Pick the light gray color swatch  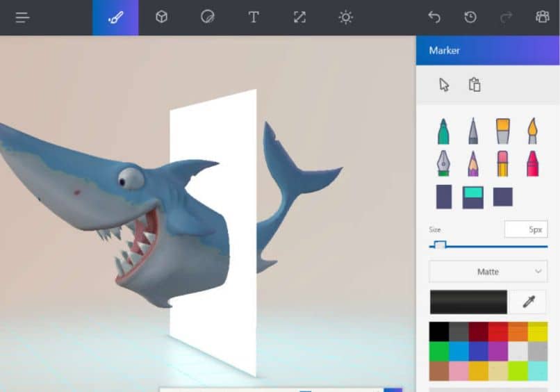click(538, 351)
